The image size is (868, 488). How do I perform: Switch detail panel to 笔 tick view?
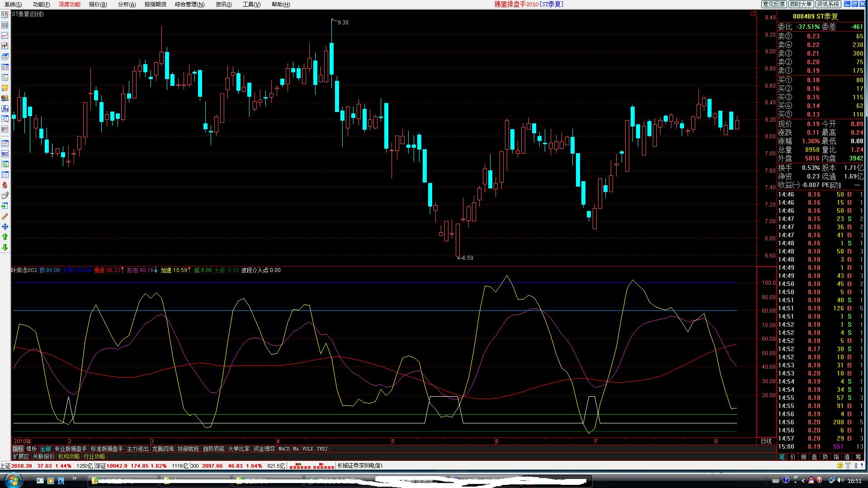coord(782,457)
